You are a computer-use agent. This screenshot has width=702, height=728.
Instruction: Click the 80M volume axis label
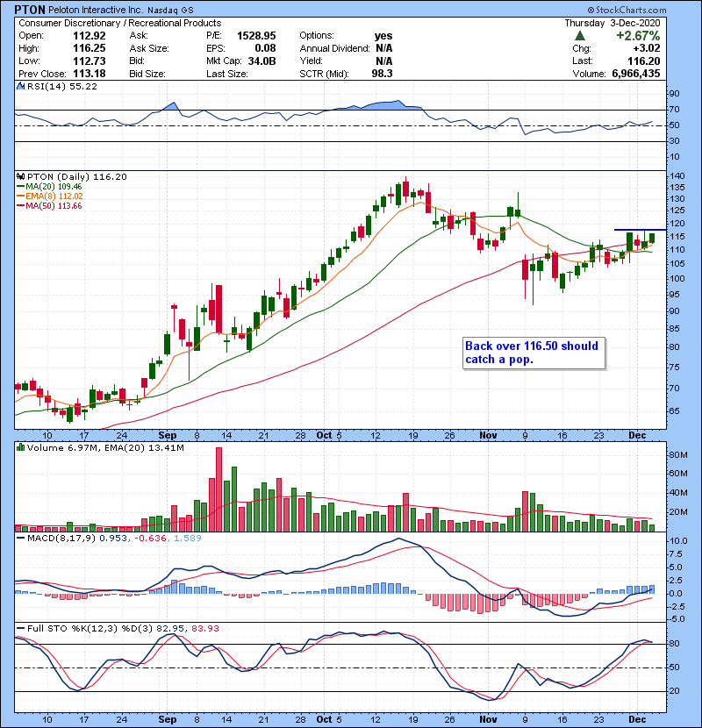(x=677, y=454)
